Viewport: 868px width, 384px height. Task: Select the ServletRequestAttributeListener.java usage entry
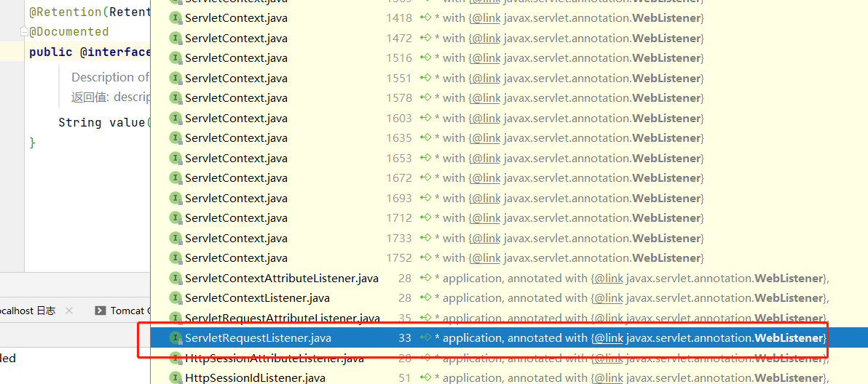coord(282,318)
